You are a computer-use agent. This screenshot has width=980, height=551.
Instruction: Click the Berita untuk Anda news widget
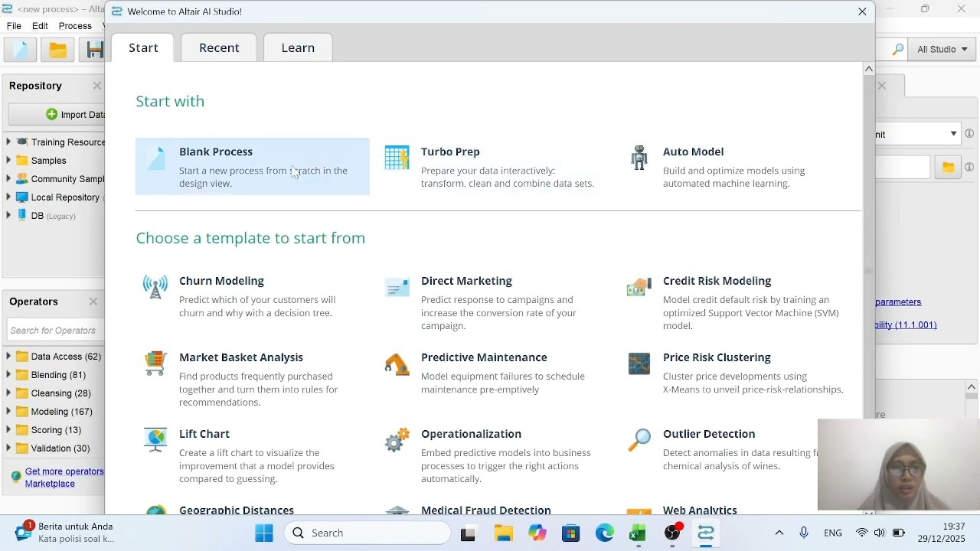[x=64, y=533]
